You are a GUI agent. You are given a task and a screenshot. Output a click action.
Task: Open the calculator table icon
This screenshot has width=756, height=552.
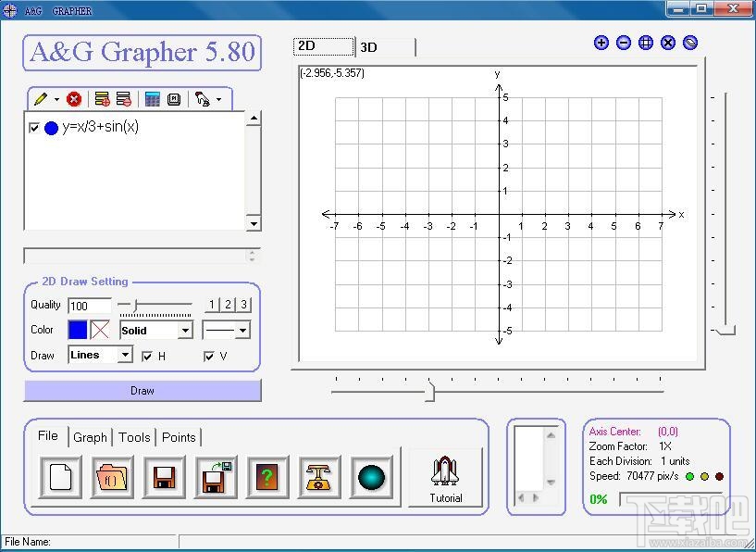[153, 99]
